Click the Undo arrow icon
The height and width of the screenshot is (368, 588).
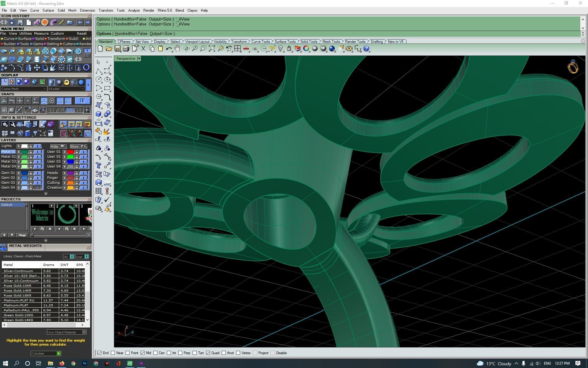pyautogui.click(x=169, y=49)
